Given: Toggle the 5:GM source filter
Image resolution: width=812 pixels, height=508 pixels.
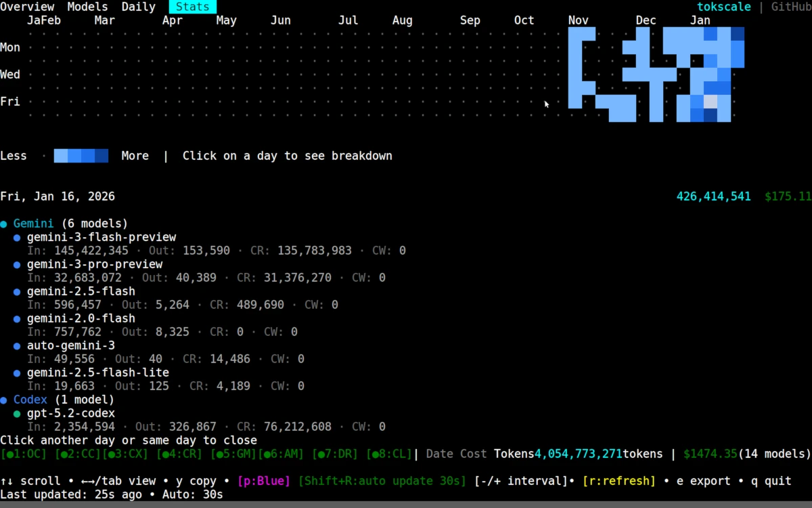Looking at the screenshot, I should [233, 454].
